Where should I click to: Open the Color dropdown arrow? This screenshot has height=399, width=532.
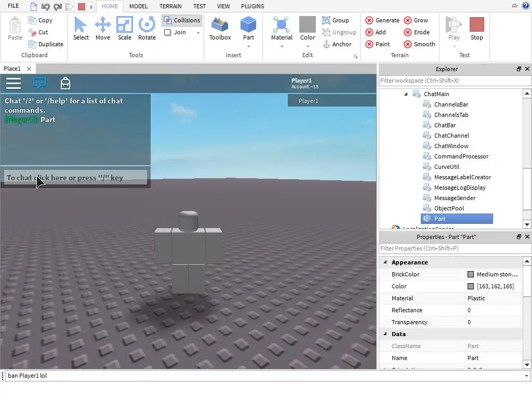[308, 46]
